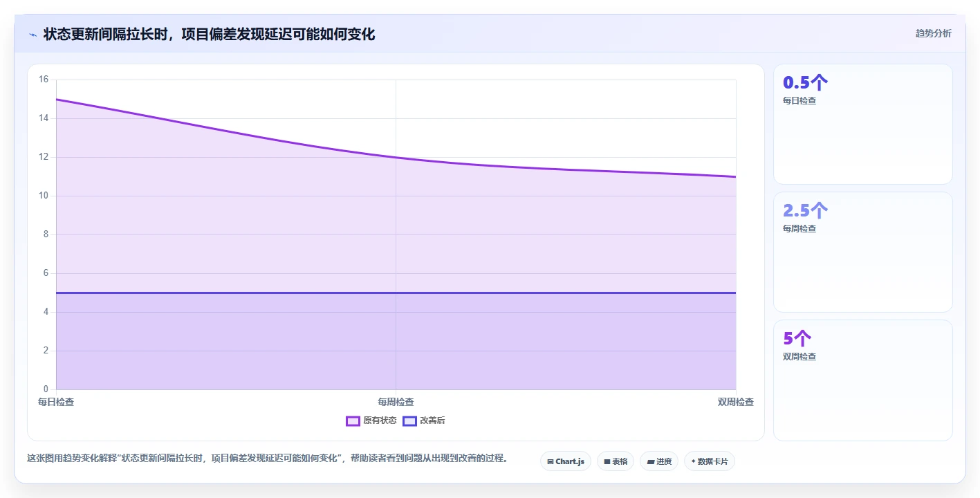Screen dimensions: 980x498
Task: Toggle the 原有状态 legend swatch
Action: pos(353,421)
